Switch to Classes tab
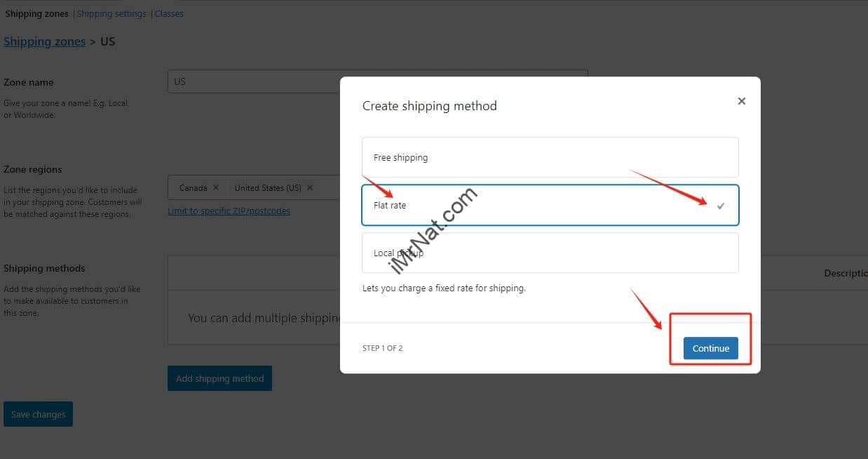 click(169, 13)
